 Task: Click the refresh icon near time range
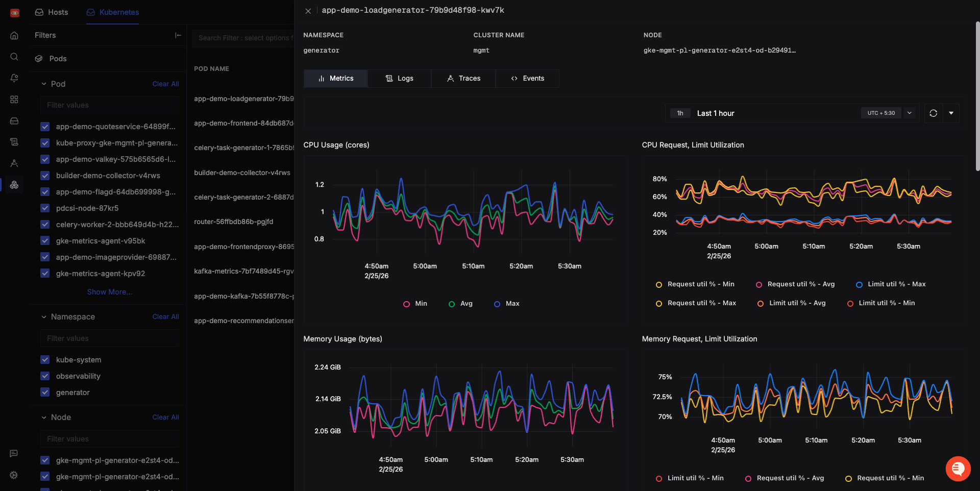pos(933,113)
